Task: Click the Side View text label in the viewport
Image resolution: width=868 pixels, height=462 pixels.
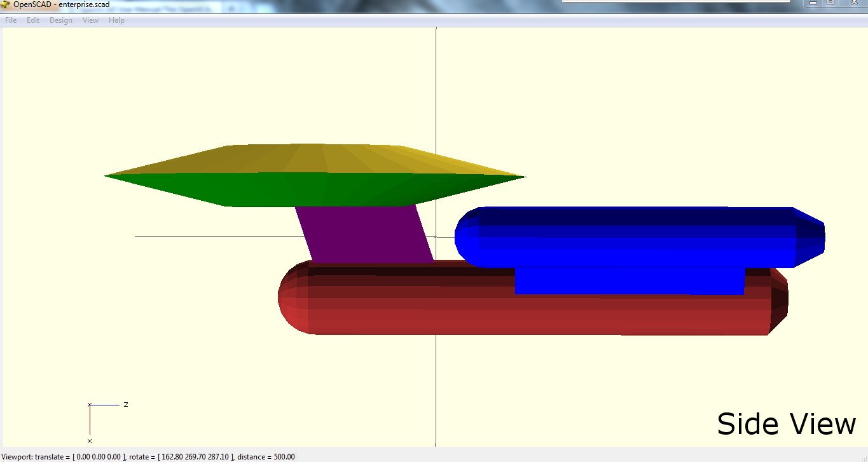Action: [787, 423]
